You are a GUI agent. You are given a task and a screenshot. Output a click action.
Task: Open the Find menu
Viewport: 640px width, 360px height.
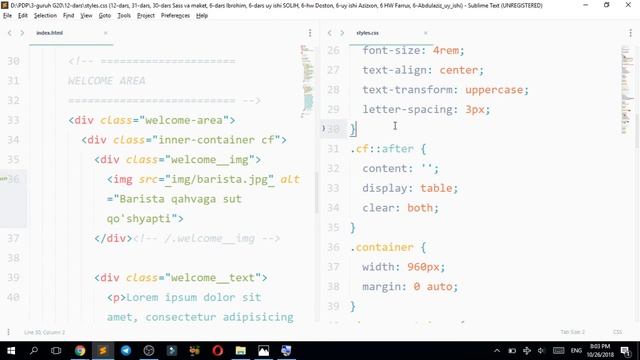click(x=69, y=16)
